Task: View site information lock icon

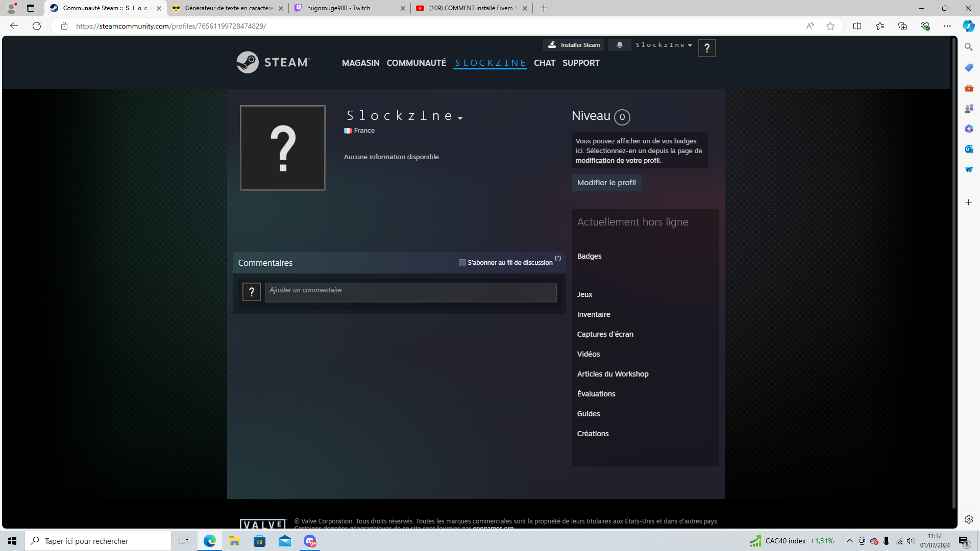Action: [x=64, y=26]
